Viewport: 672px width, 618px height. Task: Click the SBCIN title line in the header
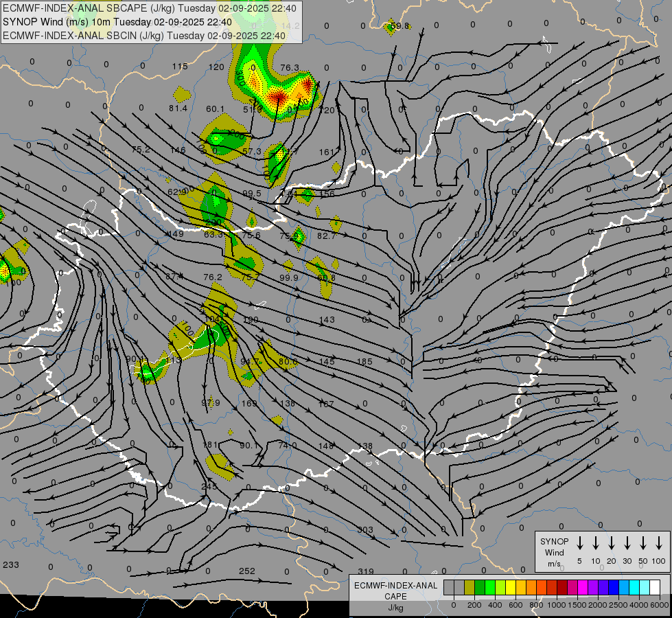(144, 36)
